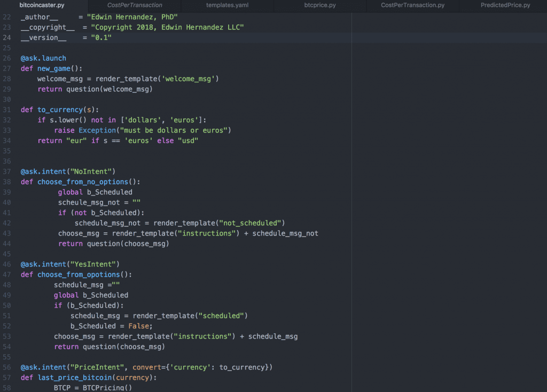Viewport: 547px width, 392px height.
Task: Switch to the bitcoincaster.py tab
Action: point(41,5)
